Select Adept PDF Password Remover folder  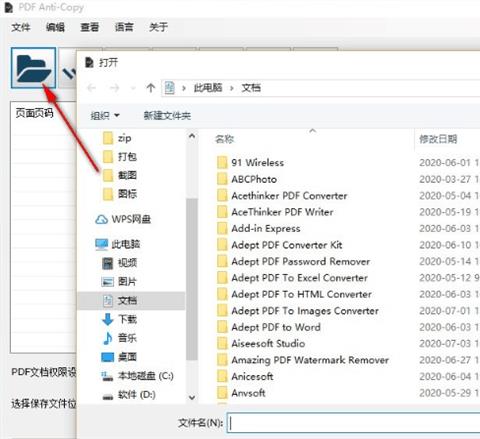(x=293, y=261)
